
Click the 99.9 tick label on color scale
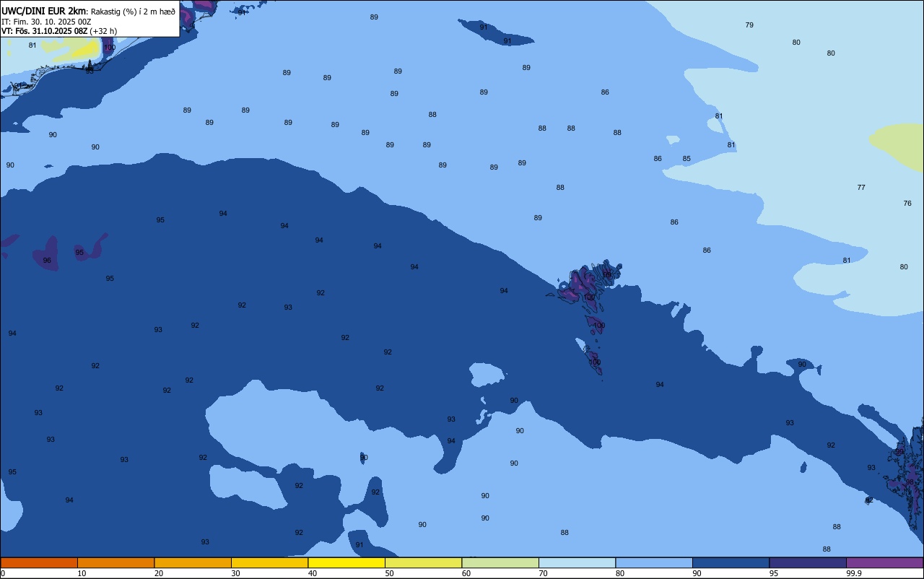pyautogui.click(x=854, y=573)
